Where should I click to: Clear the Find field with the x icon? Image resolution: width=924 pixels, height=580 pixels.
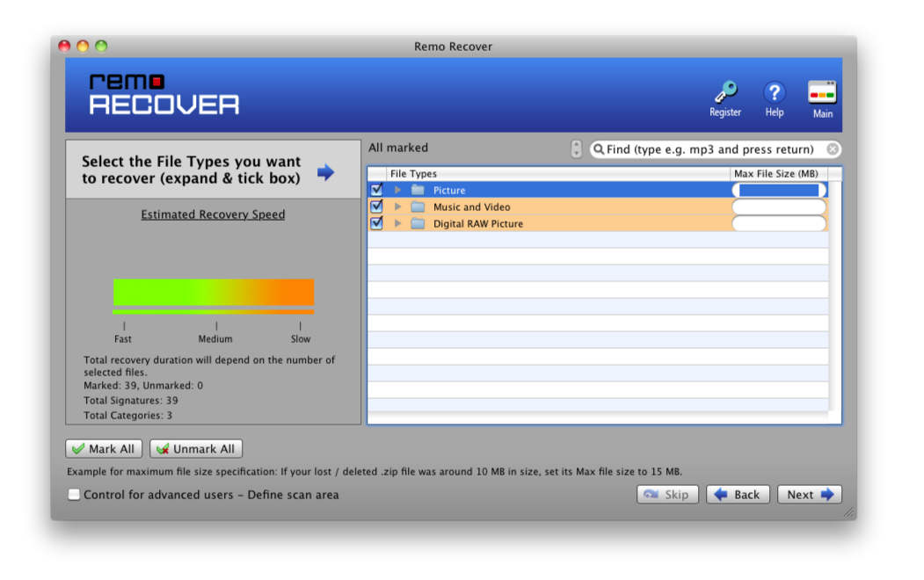pos(832,149)
